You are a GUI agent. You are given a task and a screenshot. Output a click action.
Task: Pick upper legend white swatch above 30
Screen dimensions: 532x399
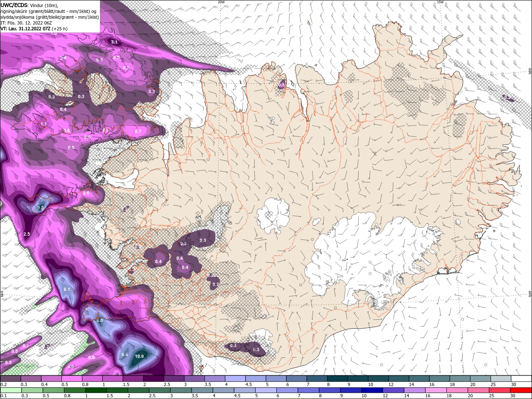tap(522, 379)
